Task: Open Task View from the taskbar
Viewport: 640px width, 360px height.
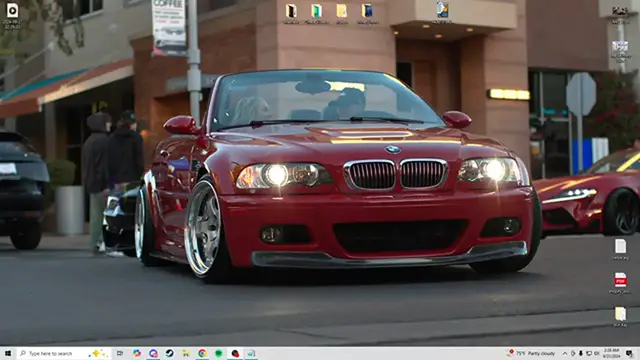Action: (x=120, y=353)
